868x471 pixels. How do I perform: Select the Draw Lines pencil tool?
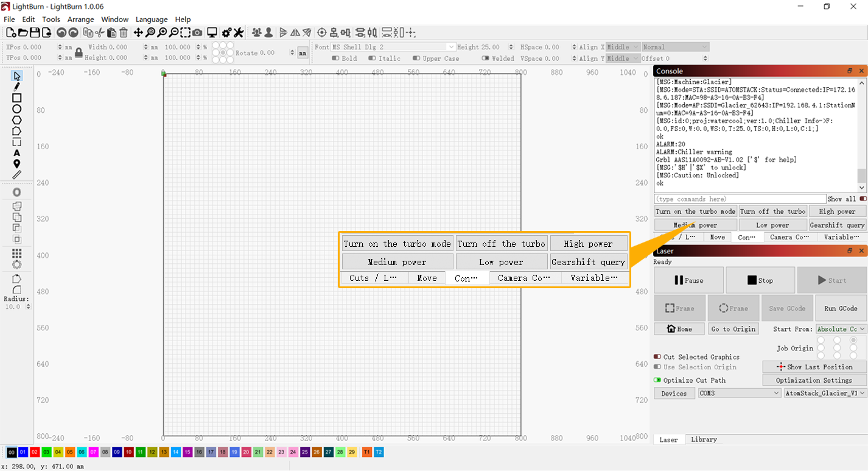17,87
